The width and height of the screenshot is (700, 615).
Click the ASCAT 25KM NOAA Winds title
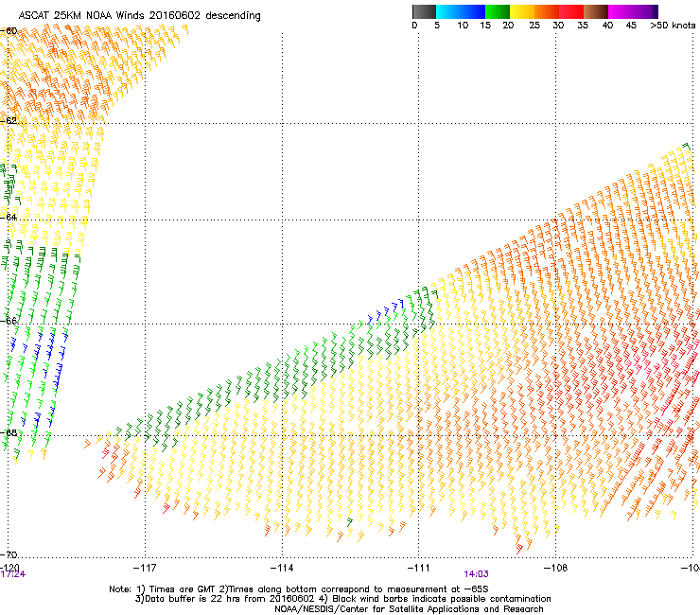[x=139, y=16]
